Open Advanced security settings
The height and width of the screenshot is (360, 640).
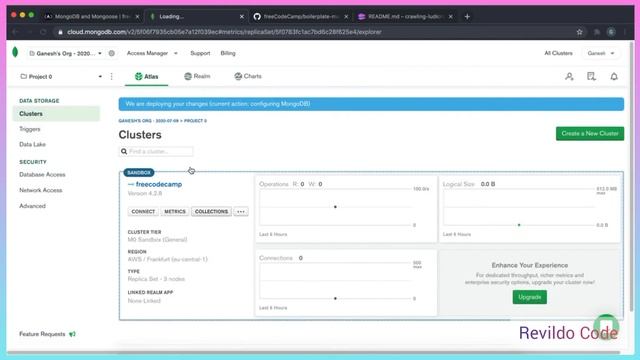[32, 206]
